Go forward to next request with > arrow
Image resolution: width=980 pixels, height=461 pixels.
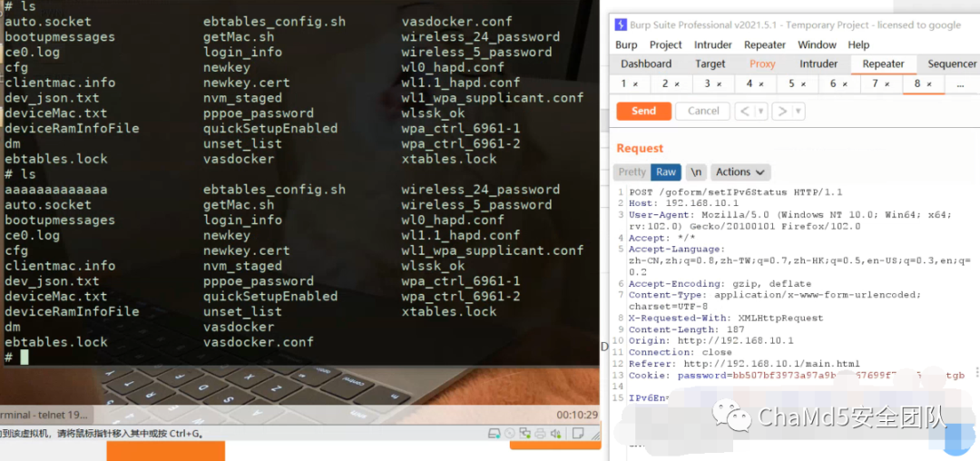[782, 112]
